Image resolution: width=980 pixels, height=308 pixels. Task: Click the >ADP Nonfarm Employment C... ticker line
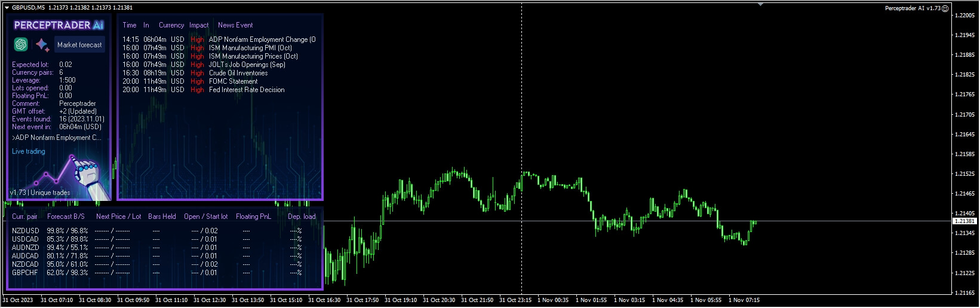(x=57, y=138)
